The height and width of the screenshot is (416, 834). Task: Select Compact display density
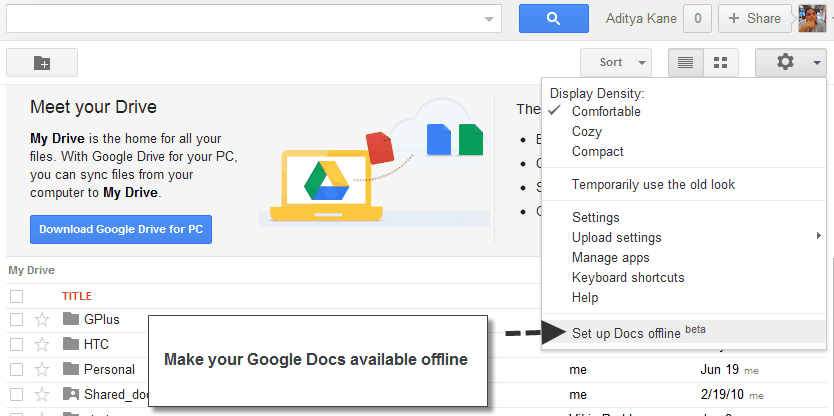pos(597,152)
